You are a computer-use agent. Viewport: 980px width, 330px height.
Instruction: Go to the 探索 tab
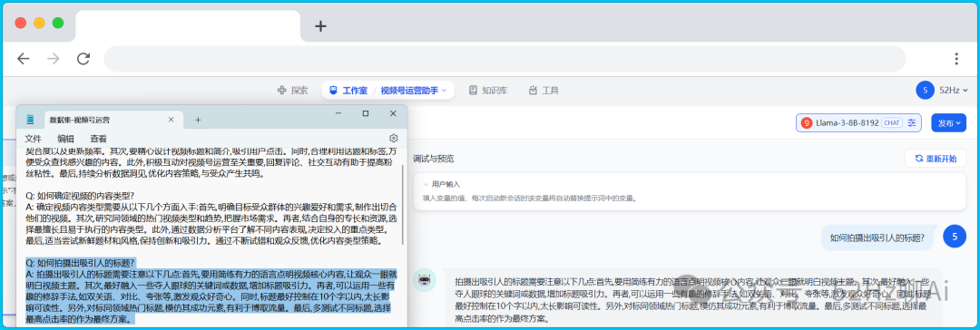(292, 90)
